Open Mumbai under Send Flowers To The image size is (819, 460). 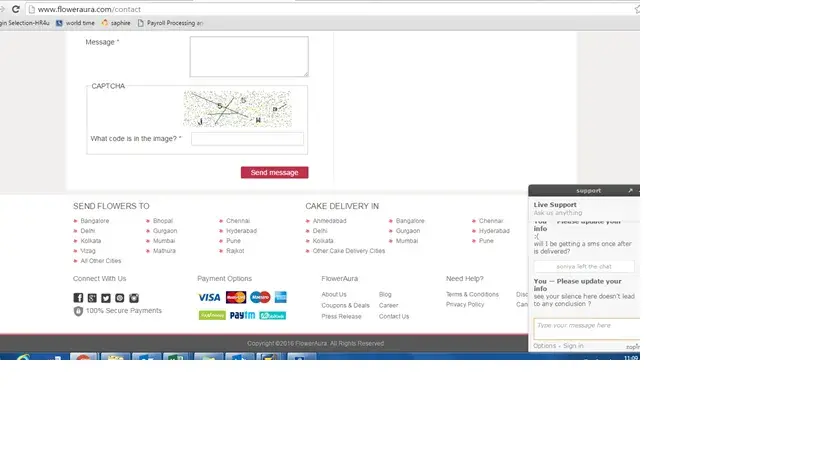pyautogui.click(x=164, y=241)
